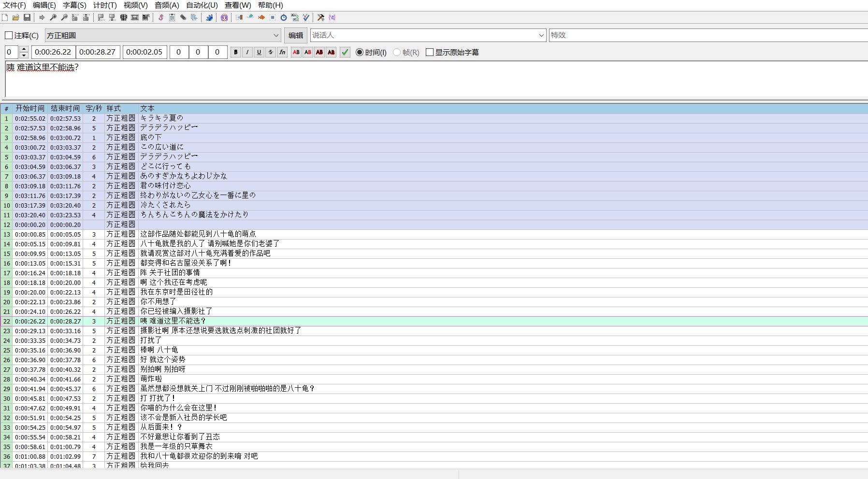This screenshot has width=868, height=479.
Task: Click subtitle text edit box 咦 难道这里不能选?
Action: point(436,79)
